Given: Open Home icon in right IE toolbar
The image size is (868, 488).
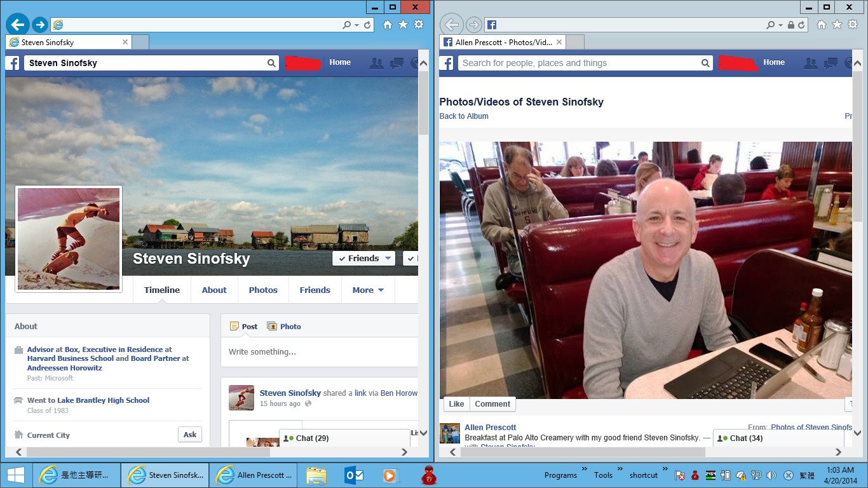Looking at the screenshot, I should coord(822,25).
